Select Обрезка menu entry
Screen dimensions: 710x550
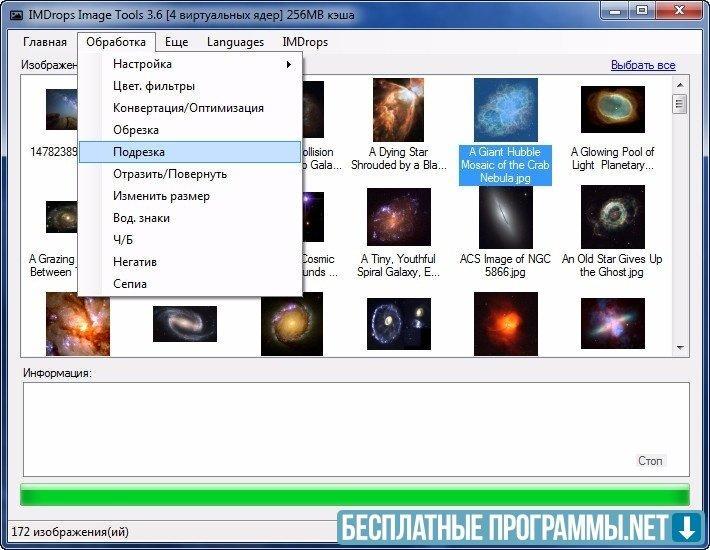(190, 130)
